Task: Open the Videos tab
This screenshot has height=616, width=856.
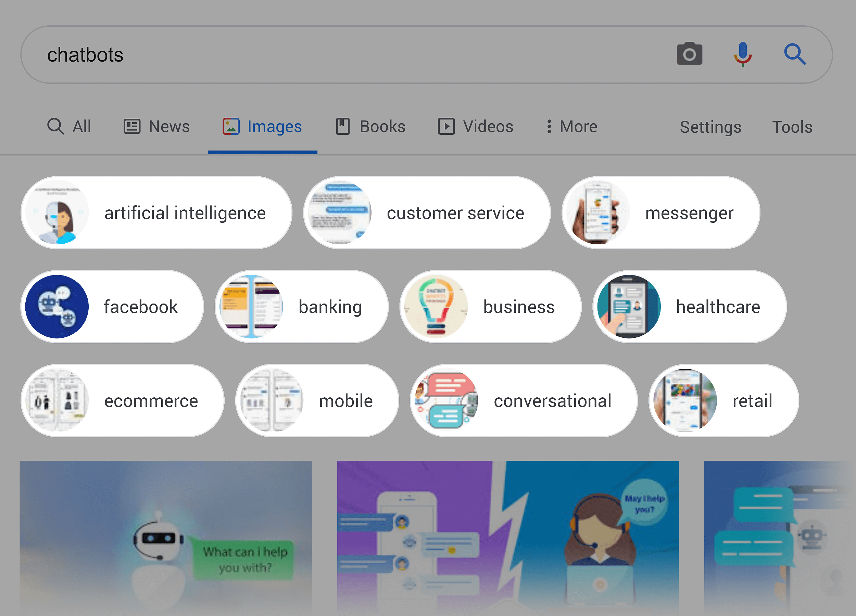Action: coord(476,126)
